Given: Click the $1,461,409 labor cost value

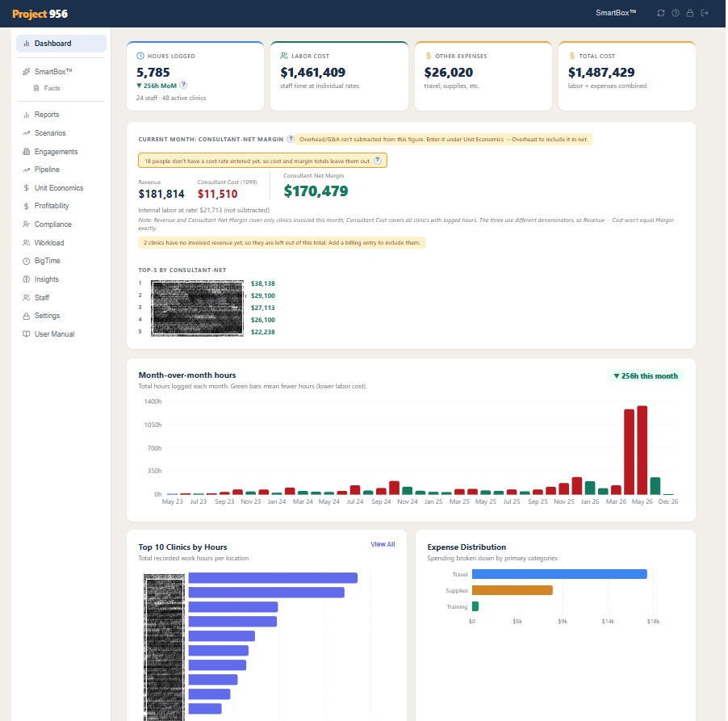Looking at the screenshot, I should 312,73.
